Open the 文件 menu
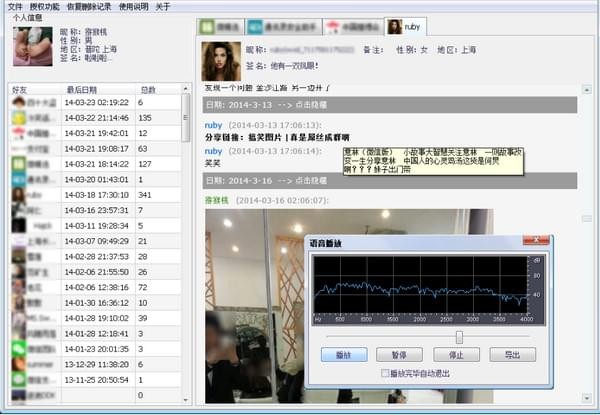 point(13,6)
